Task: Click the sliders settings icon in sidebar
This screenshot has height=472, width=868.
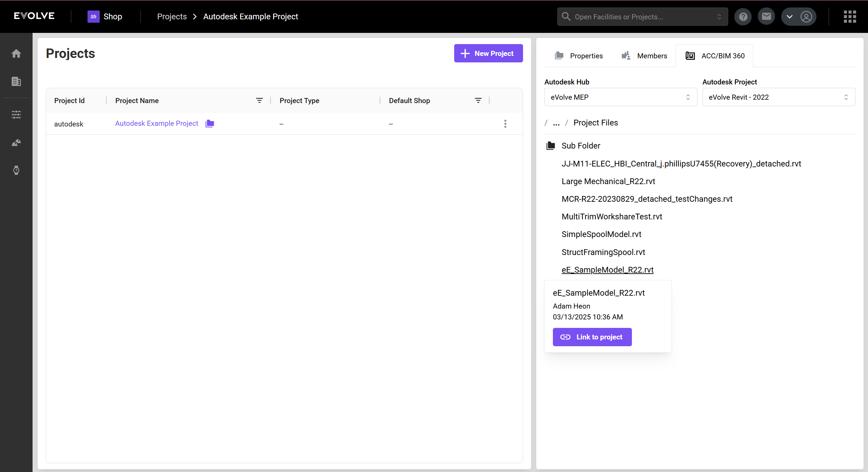Action: tap(16, 115)
